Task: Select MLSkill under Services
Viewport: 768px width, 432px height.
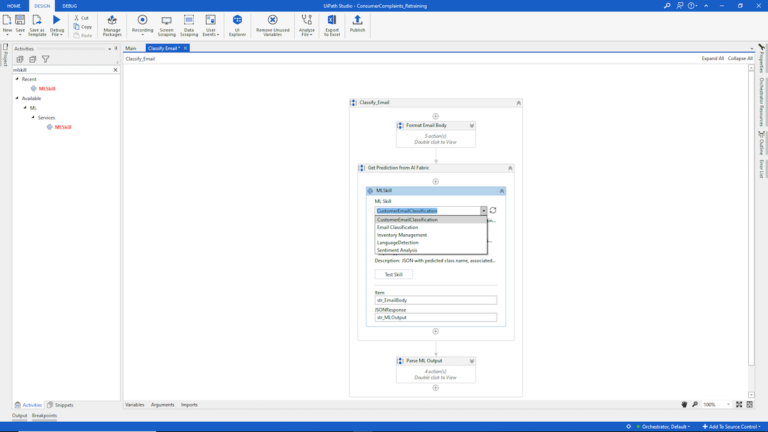Action: [x=63, y=127]
